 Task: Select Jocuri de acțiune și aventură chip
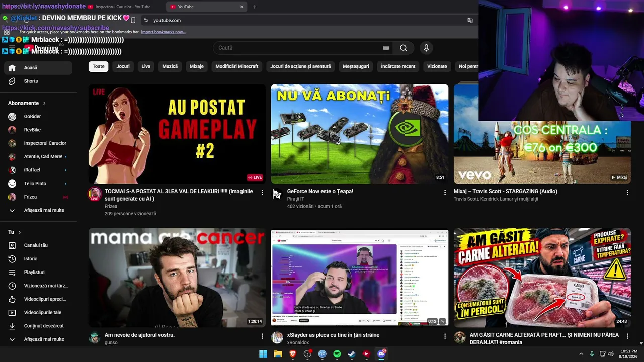coord(301,66)
